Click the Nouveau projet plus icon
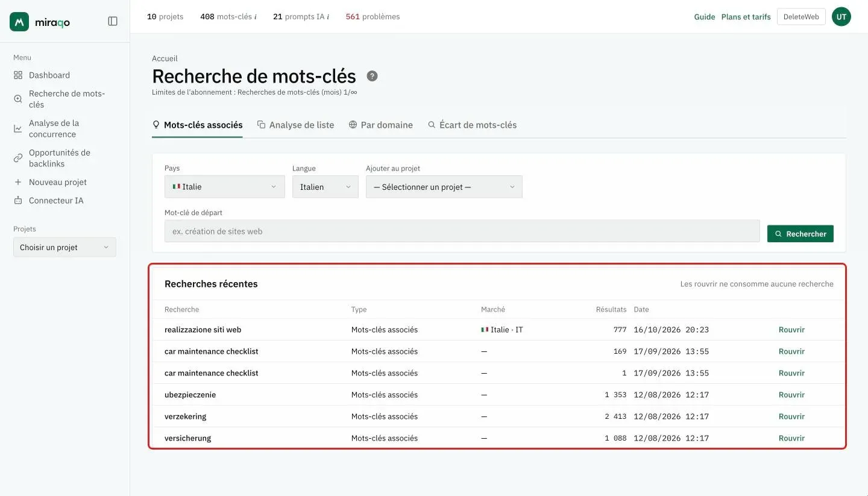This screenshot has height=496, width=868. [18, 182]
